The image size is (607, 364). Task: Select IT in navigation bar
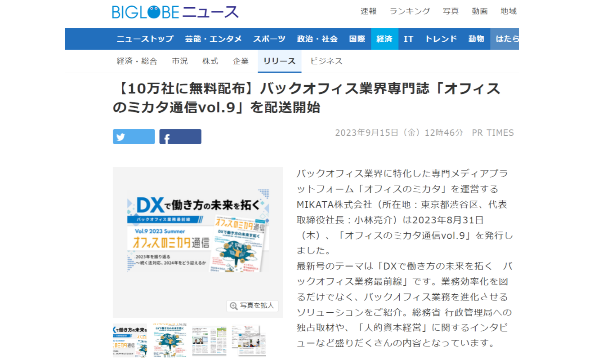point(408,39)
